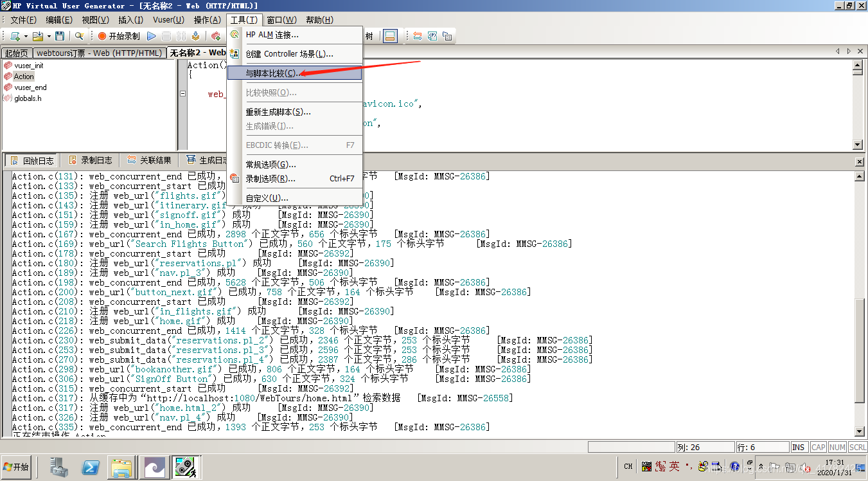Switch to the 起始页 tab
The image size is (868, 481).
tap(17, 53)
